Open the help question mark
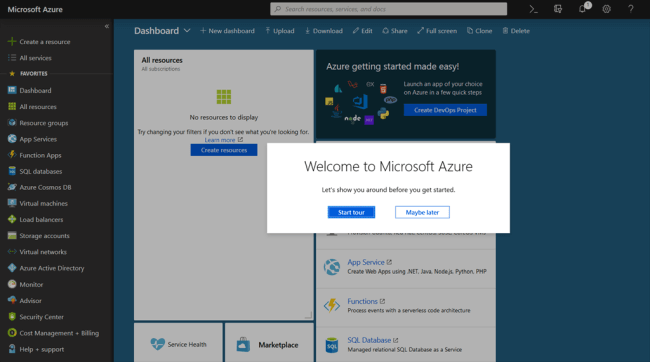This screenshot has width=650, height=362. point(631,9)
